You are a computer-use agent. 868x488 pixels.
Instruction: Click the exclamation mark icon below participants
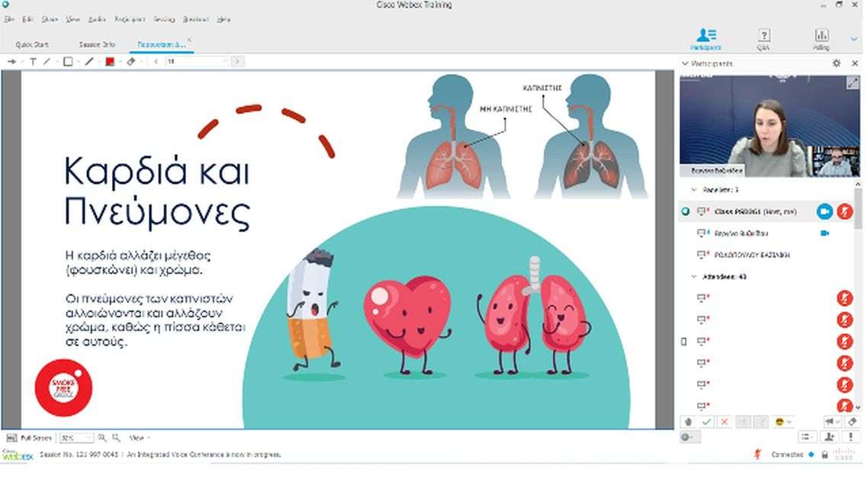coord(851,437)
